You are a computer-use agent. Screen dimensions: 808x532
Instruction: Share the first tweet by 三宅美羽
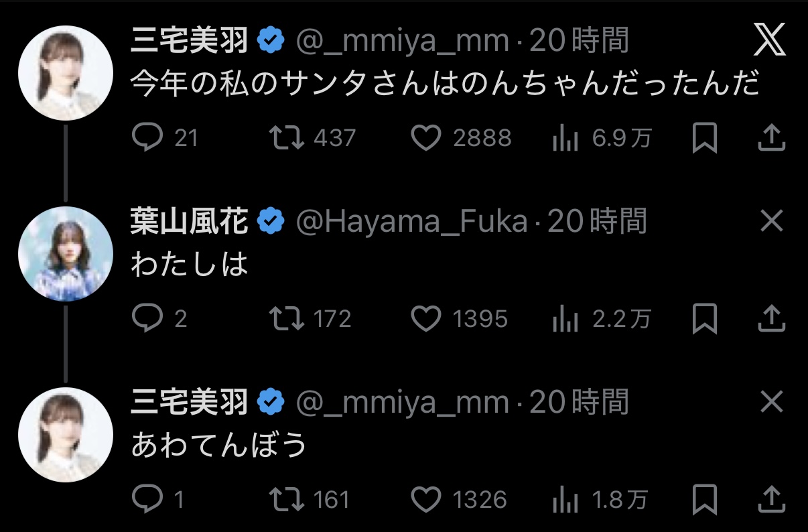(771, 139)
